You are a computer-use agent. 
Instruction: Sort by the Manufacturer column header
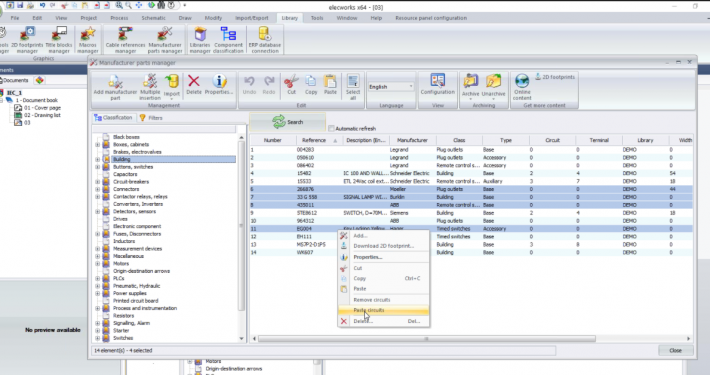pyautogui.click(x=412, y=140)
